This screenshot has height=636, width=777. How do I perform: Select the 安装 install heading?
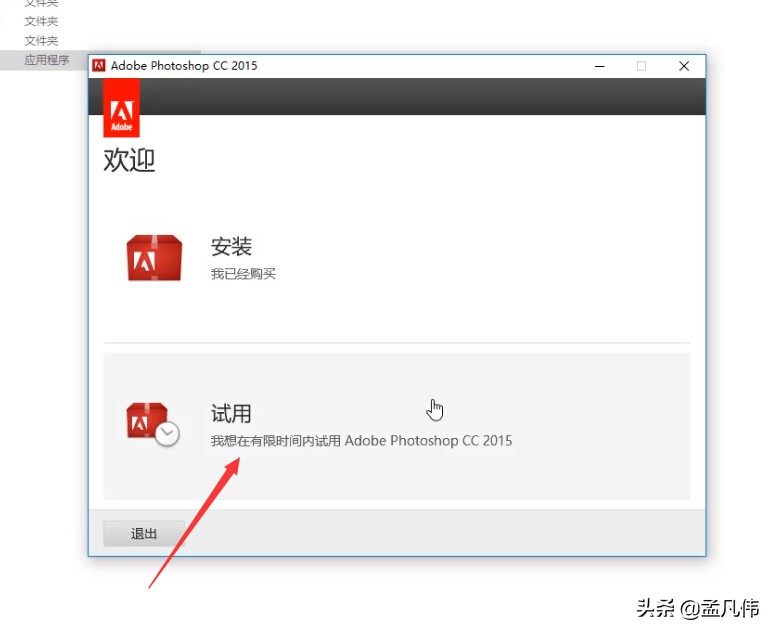(x=231, y=246)
